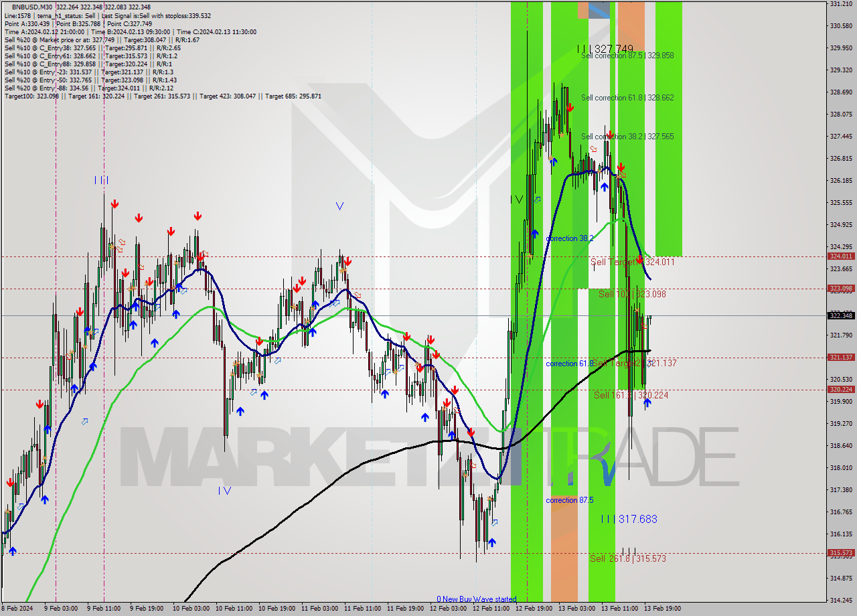Click the red 320.224 price tag on the axis
The width and height of the screenshot is (857, 616).
tap(841, 390)
